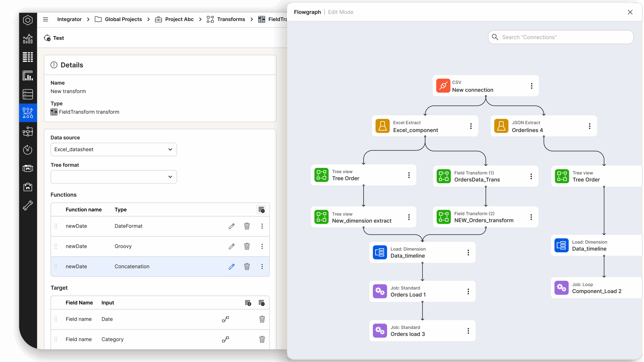Navigate to Transforms in the breadcrumb
The width and height of the screenshot is (644, 362).
point(231,19)
